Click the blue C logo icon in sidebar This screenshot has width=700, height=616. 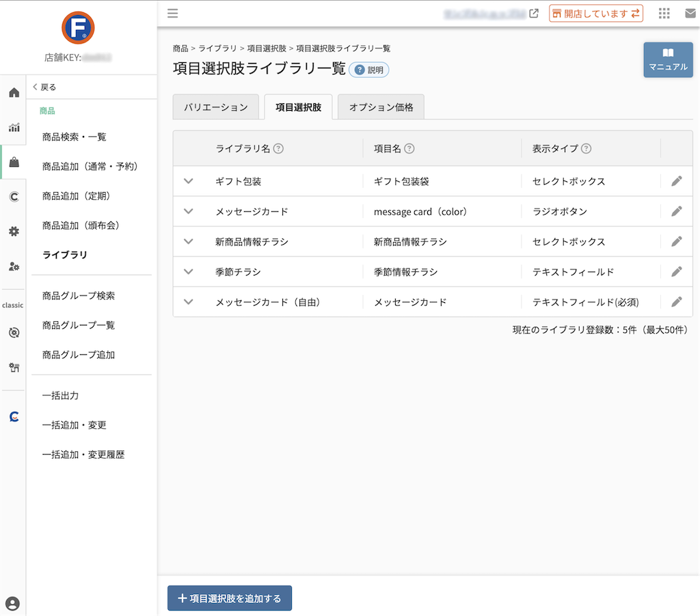14,416
